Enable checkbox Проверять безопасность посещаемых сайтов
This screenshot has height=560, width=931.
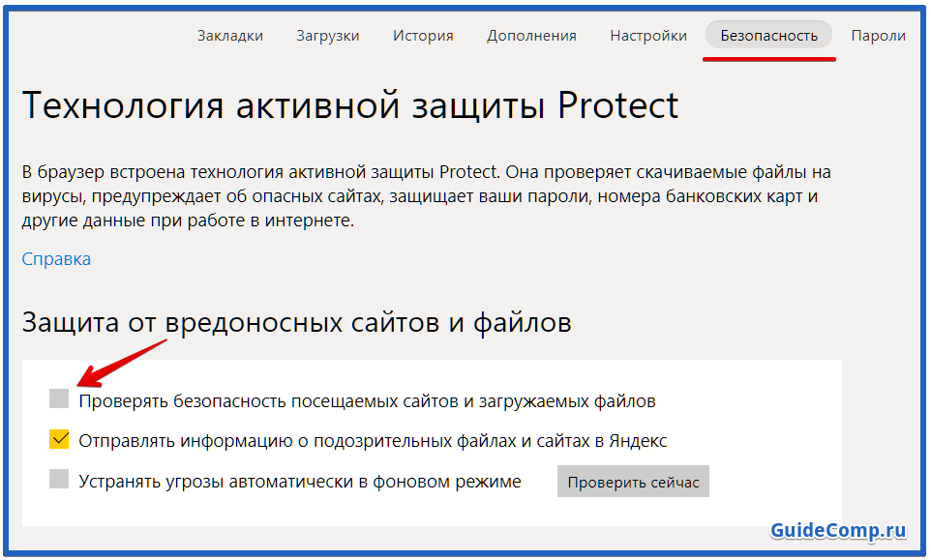pos(59,398)
